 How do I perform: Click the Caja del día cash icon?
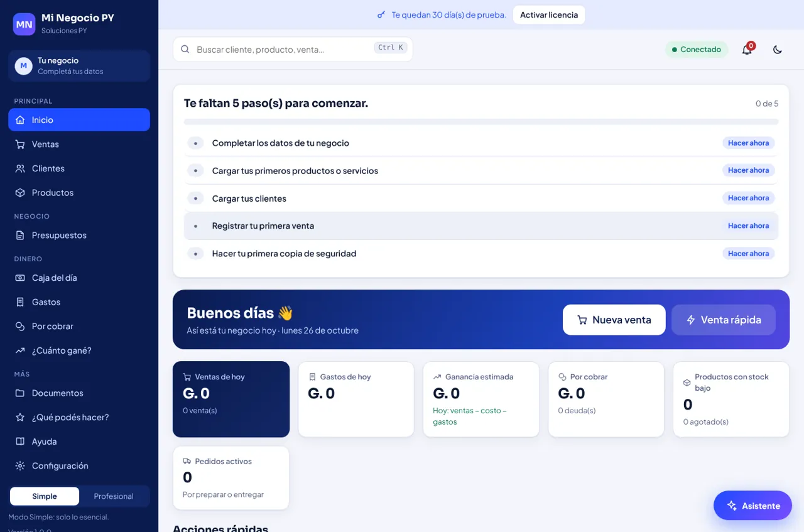click(20, 278)
